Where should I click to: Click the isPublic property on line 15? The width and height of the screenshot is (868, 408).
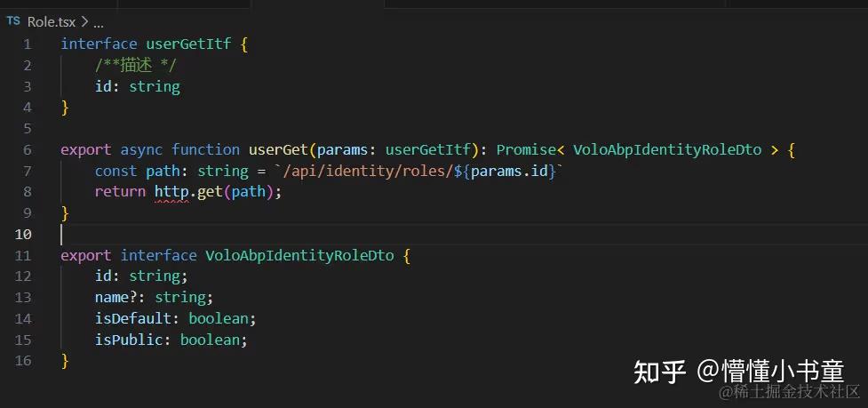(129, 340)
